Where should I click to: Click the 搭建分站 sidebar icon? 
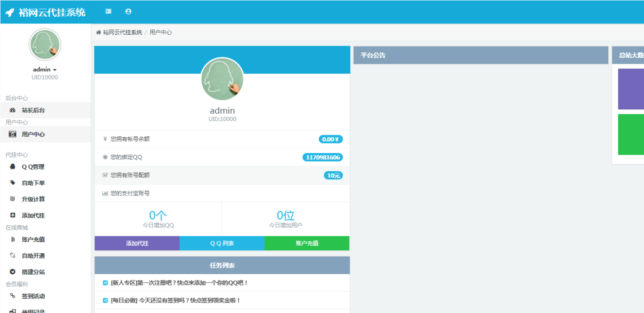pos(13,272)
